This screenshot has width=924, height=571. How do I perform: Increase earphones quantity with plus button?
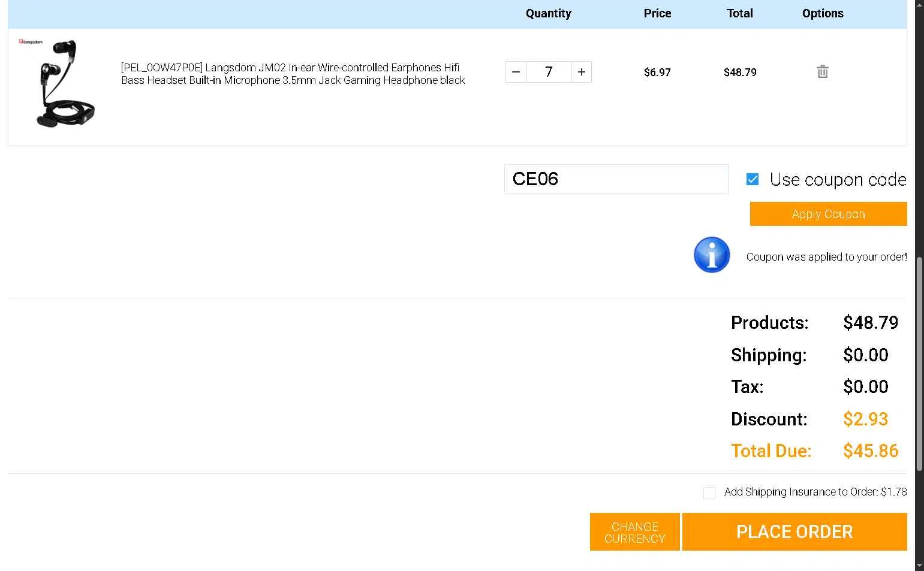(x=582, y=72)
